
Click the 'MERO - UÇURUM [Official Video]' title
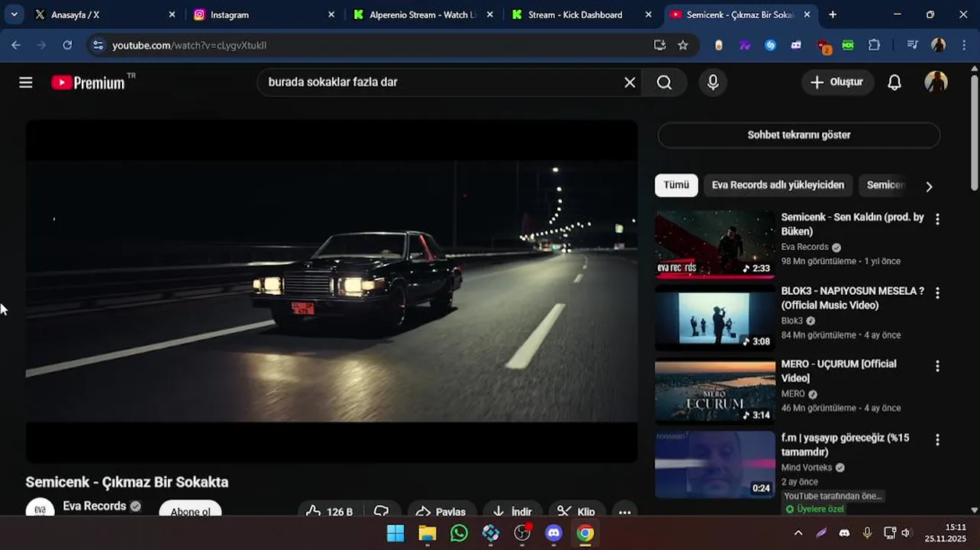click(838, 371)
